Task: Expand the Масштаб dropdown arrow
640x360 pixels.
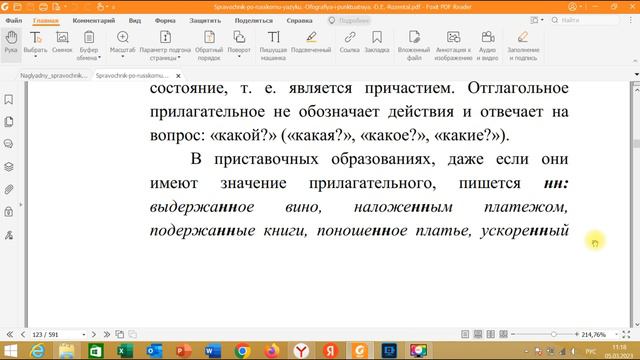Action: pyautogui.click(x=122, y=57)
